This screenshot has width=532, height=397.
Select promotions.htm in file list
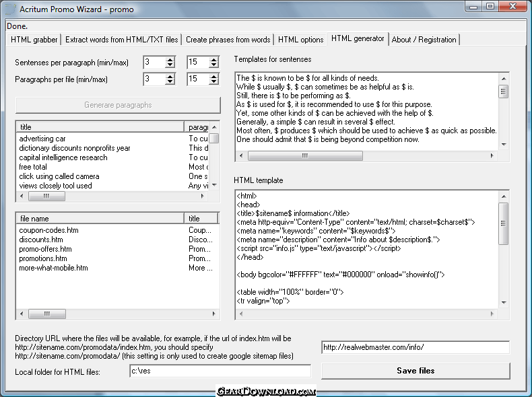[x=115, y=258]
